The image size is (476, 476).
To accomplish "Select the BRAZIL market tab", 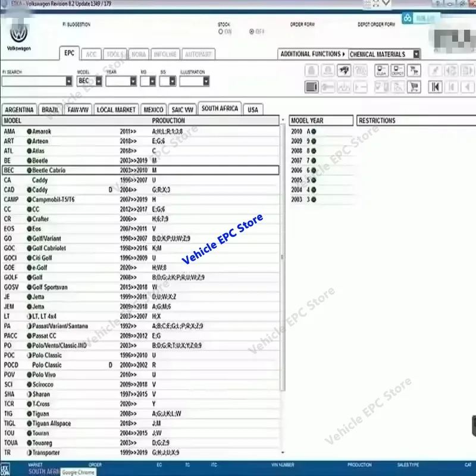I will 51,109.
